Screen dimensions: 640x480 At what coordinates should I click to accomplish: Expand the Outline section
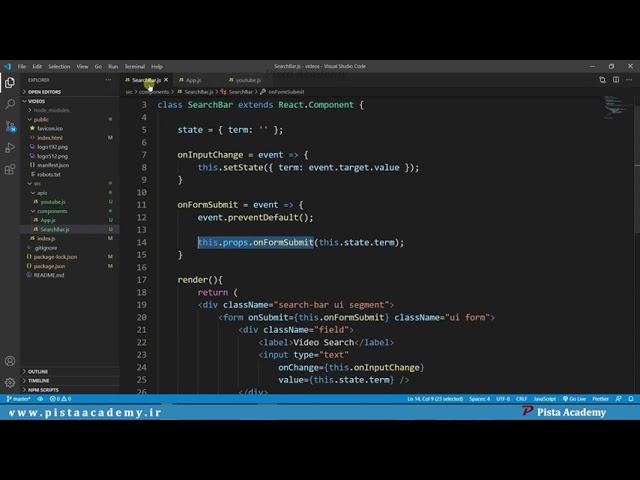[69, 371]
